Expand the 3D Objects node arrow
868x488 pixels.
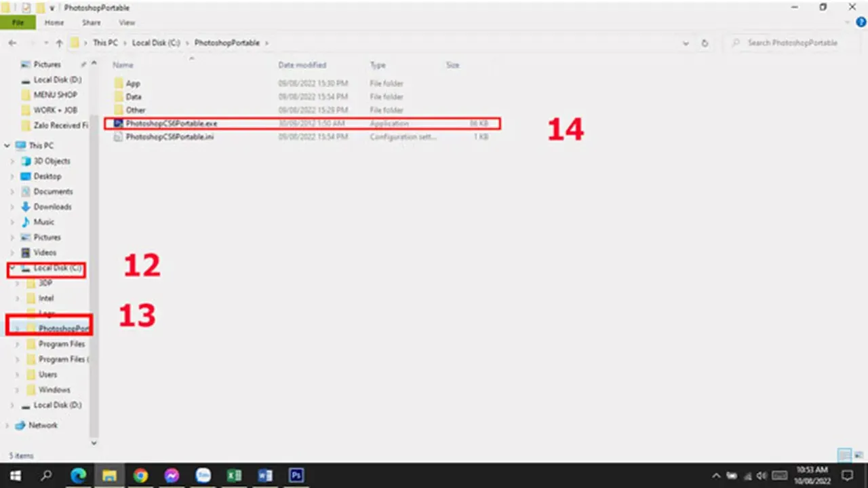pyautogui.click(x=12, y=161)
